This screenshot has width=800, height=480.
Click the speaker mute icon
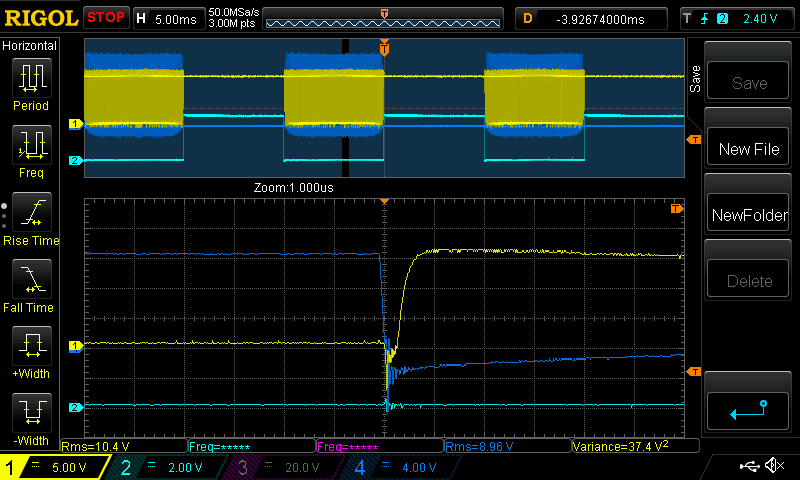(773, 466)
